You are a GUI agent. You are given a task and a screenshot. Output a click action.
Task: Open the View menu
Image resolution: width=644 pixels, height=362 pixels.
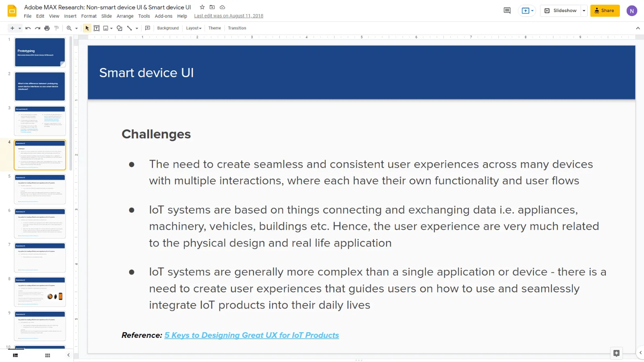[54, 16]
